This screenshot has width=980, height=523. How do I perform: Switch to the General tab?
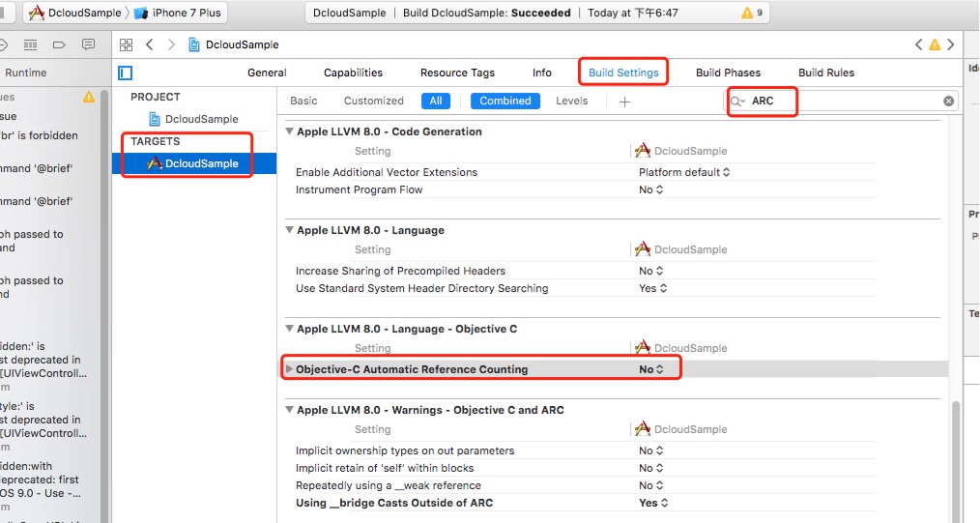click(x=267, y=73)
